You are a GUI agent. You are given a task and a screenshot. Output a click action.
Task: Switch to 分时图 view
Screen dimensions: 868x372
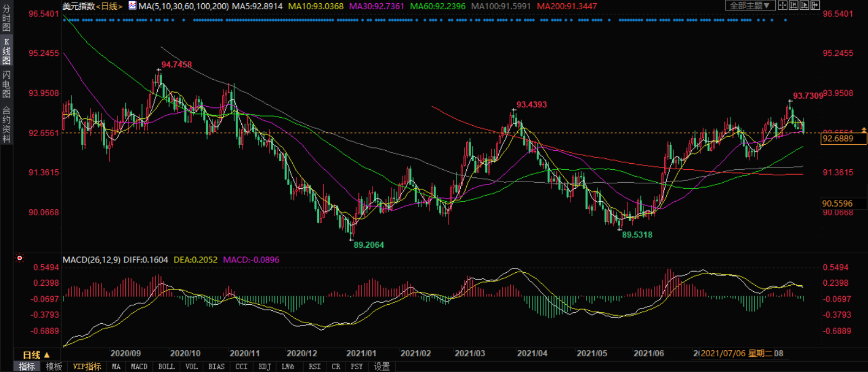pyautogui.click(x=7, y=18)
